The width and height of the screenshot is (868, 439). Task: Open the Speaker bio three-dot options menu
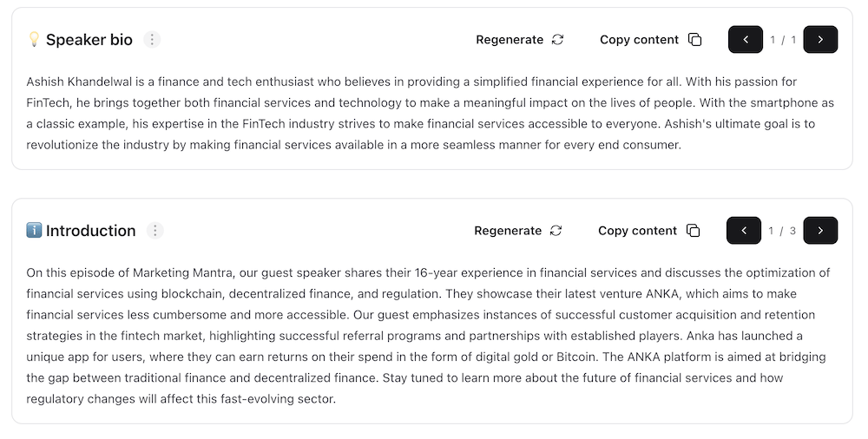(x=152, y=40)
